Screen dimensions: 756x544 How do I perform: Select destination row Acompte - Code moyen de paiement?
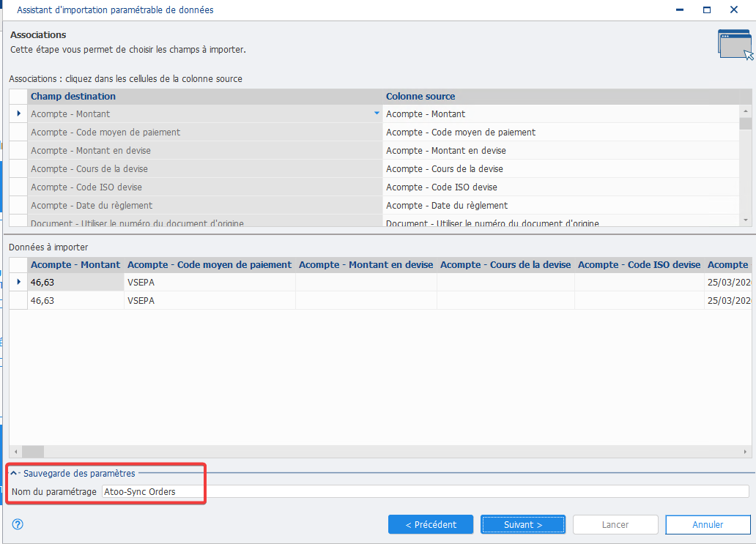point(205,132)
